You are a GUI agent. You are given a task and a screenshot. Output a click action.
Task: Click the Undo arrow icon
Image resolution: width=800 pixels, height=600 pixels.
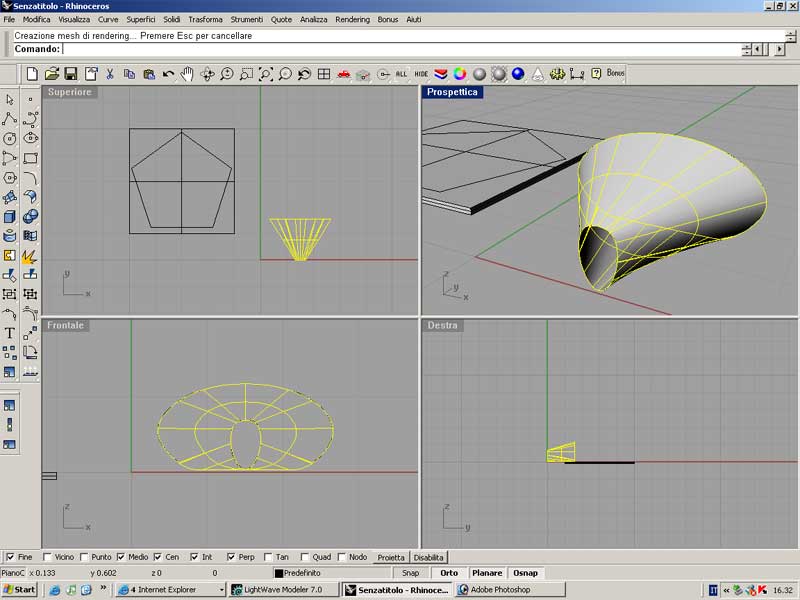(168, 74)
